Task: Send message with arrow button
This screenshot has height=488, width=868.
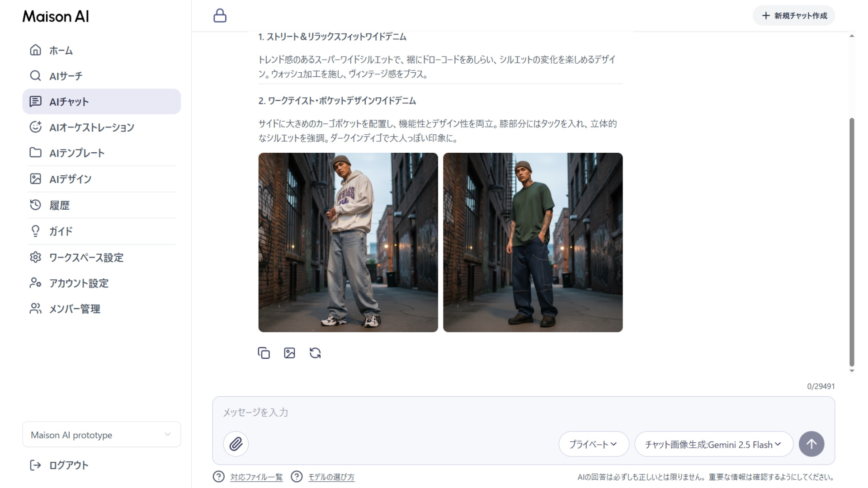Action: (x=811, y=444)
